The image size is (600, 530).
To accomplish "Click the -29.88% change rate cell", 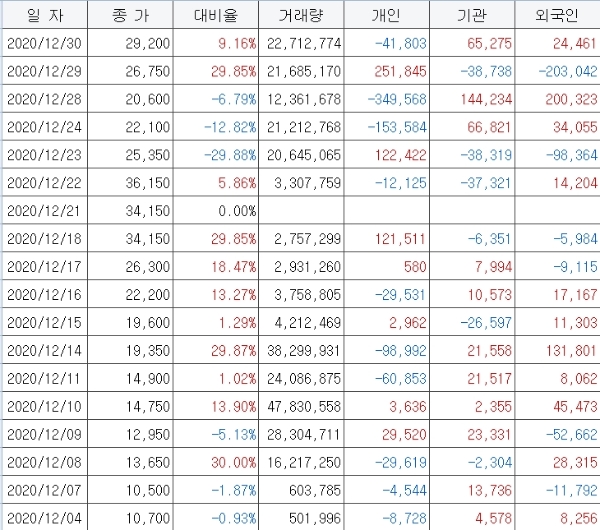I will [215, 156].
